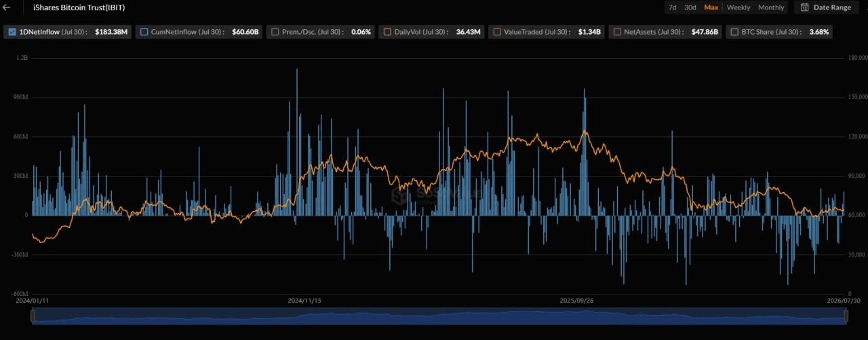
Task: Switch to Monthly aggregation
Action: click(x=771, y=7)
